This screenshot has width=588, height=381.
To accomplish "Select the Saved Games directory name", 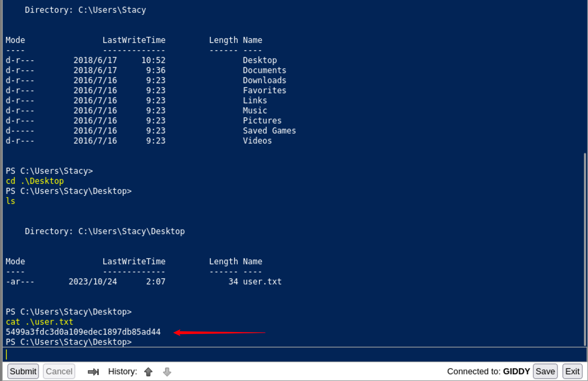I will pyautogui.click(x=269, y=130).
